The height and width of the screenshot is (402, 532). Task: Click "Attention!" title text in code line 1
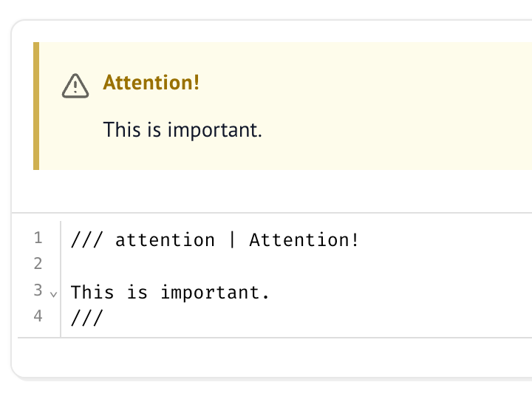(x=304, y=240)
